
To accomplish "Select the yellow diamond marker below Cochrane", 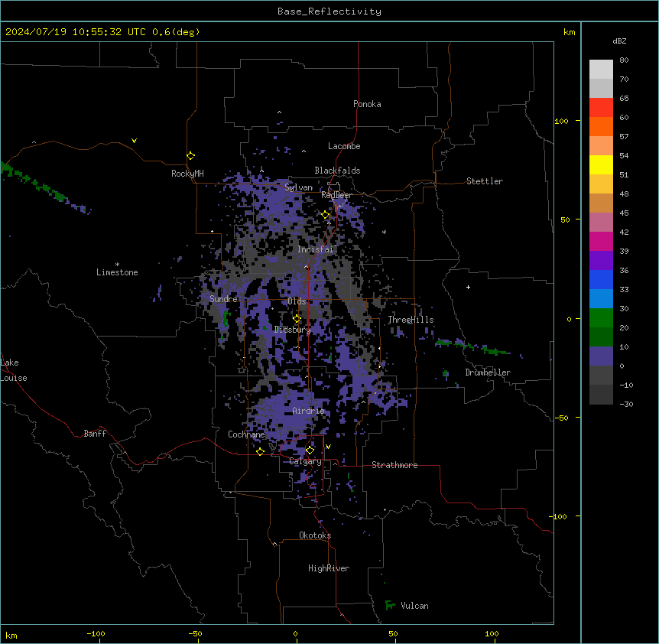I will [260, 451].
